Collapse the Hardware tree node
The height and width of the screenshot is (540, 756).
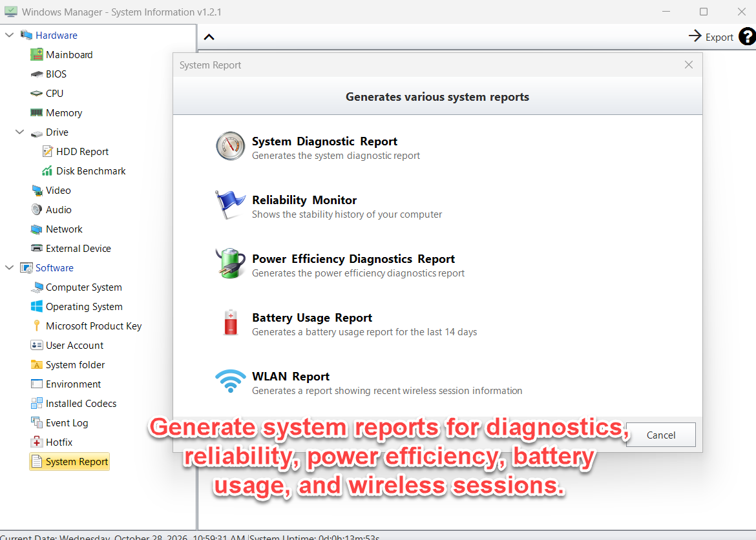coord(9,35)
